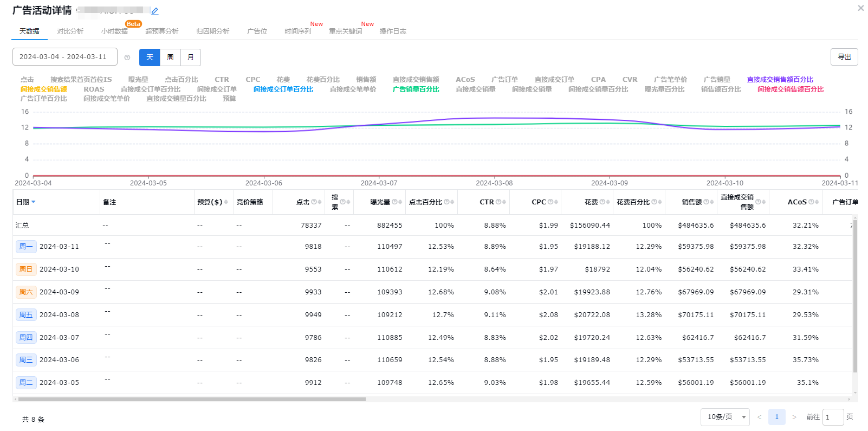Close the 广告活动详情 panel with the X icon
868x431 pixels.
click(x=860, y=8)
